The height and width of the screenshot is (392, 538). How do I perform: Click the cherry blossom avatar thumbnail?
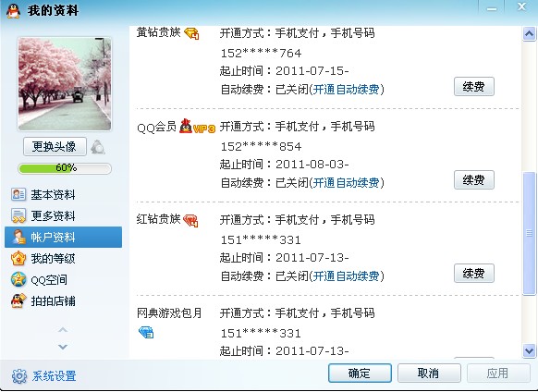(65, 84)
